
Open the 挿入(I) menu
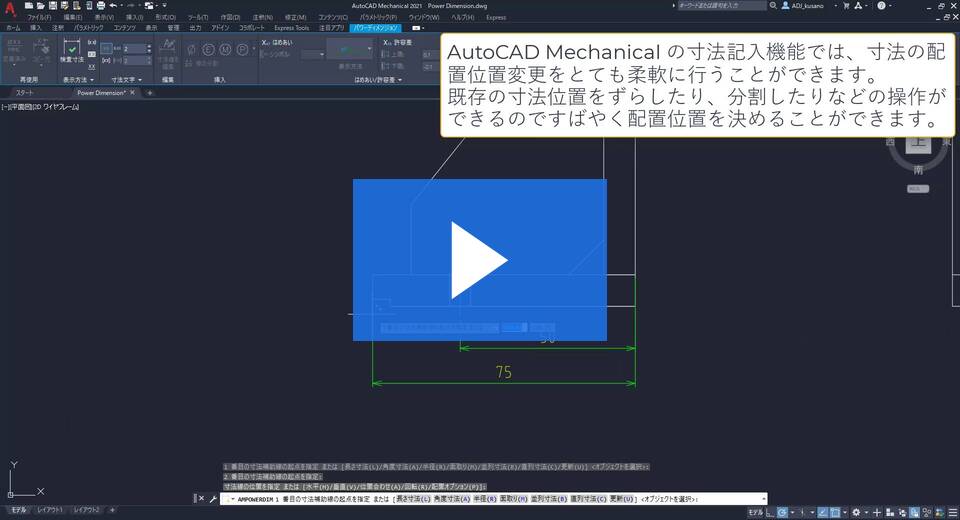coord(134,17)
